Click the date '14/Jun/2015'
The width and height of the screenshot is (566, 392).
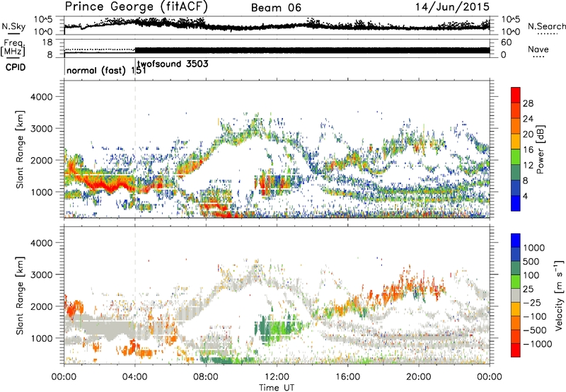452,6
